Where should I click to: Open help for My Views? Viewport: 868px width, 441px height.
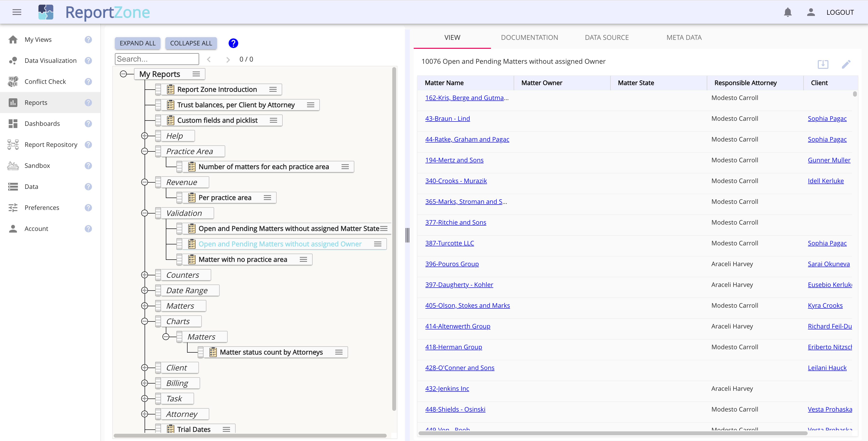(88, 39)
